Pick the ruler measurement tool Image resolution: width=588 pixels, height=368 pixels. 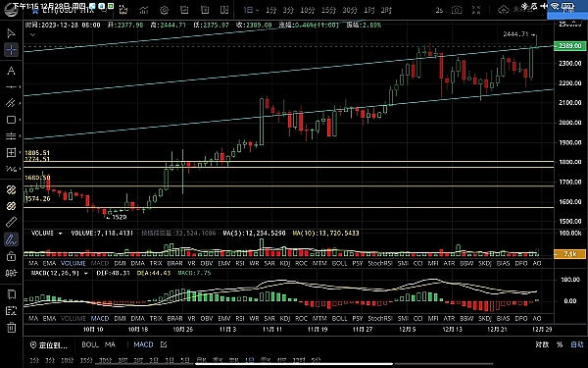(x=11, y=223)
